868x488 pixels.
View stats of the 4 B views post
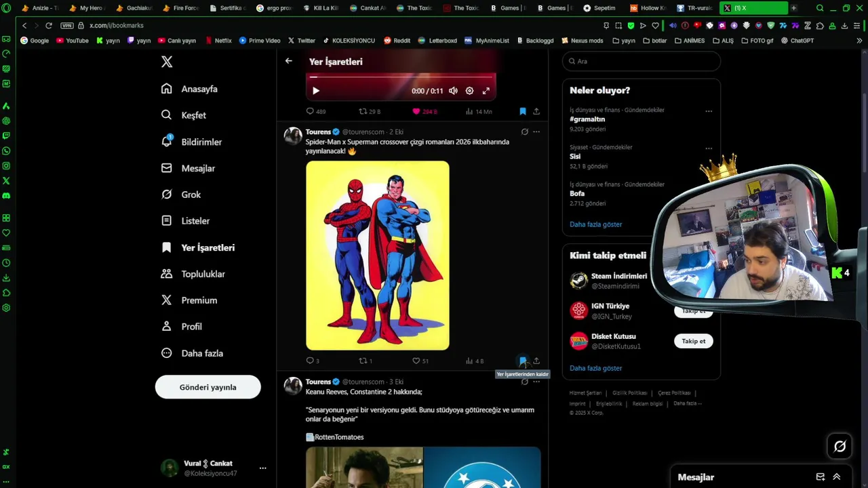tap(475, 361)
